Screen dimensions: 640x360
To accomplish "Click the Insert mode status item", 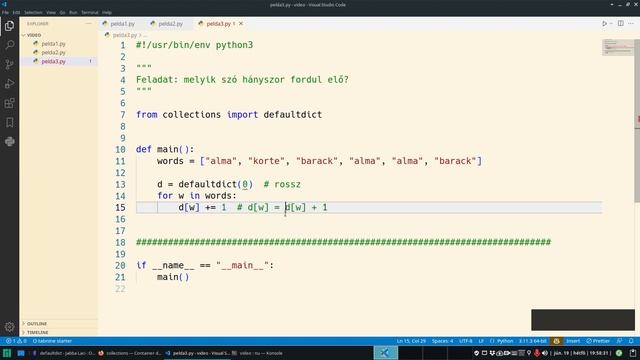I will [573, 341].
